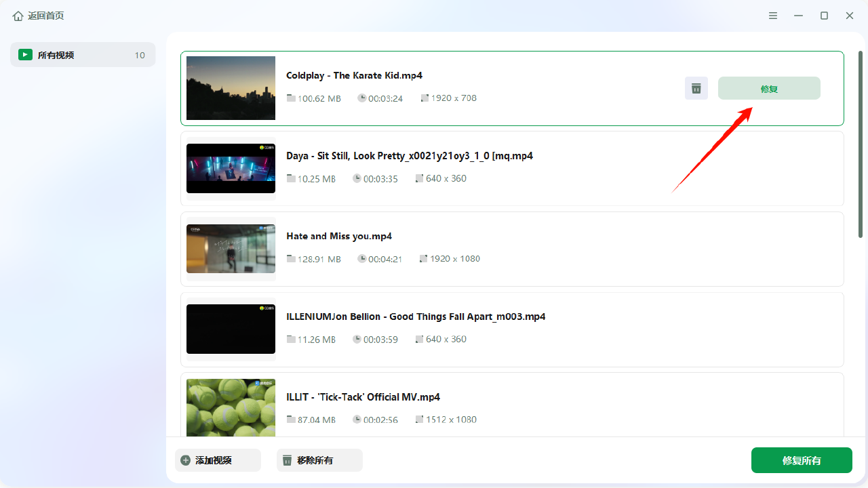This screenshot has height=488, width=868.
Task: Select the Hate and Miss you.mp4 filename
Action: pyautogui.click(x=339, y=236)
